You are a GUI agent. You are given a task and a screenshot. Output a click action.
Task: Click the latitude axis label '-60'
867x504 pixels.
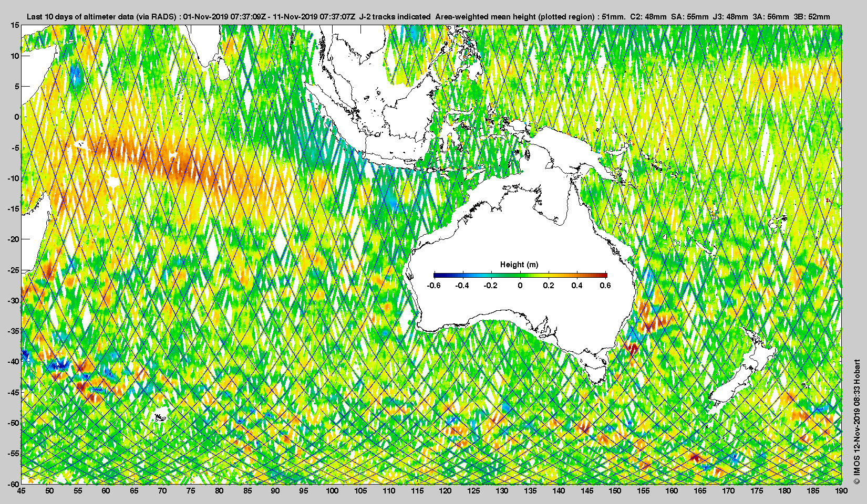(13, 484)
